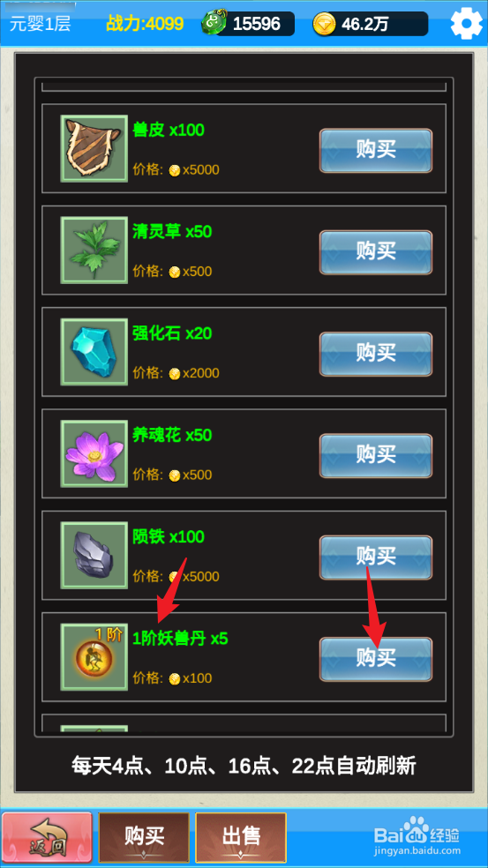Select the 强化石 blue crystal icon
The width and height of the screenshot is (488, 868).
(94, 351)
